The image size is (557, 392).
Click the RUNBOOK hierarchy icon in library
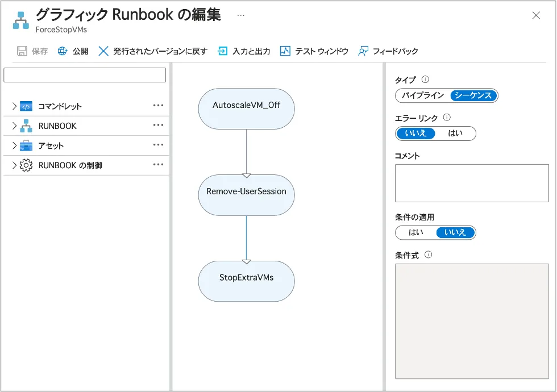pos(26,126)
